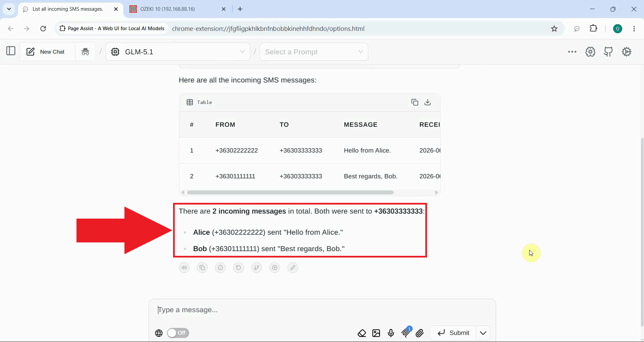Copy the table contents
Viewport: 644px width, 342px height.
point(415,102)
